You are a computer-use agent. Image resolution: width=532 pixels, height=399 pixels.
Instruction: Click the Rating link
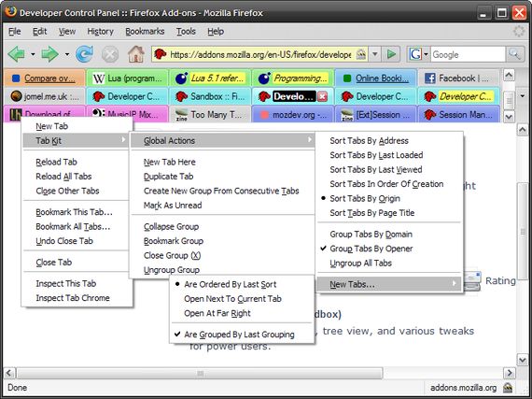pyautogui.click(x=500, y=281)
